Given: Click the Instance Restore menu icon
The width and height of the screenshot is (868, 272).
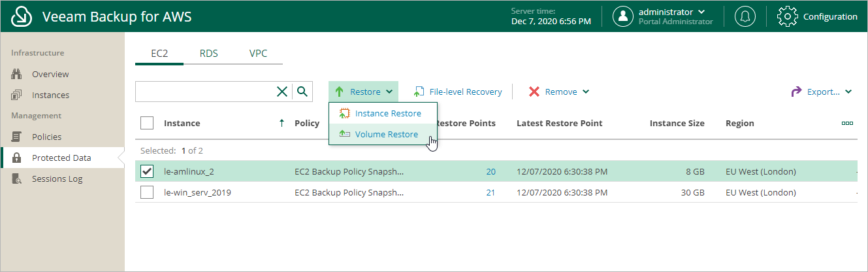Looking at the screenshot, I should 345,113.
